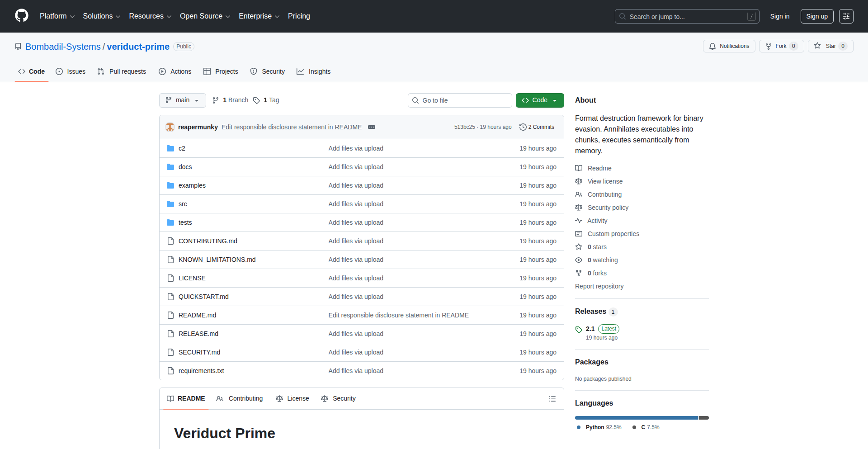The image size is (868, 449).
Task: Open the 1 Tag link
Action: click(266, 100)
